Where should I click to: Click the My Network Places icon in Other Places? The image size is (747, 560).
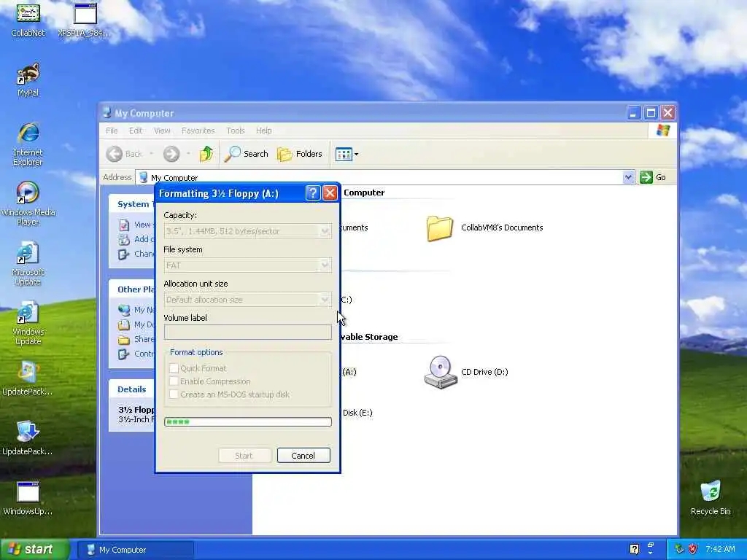(124, 310)
